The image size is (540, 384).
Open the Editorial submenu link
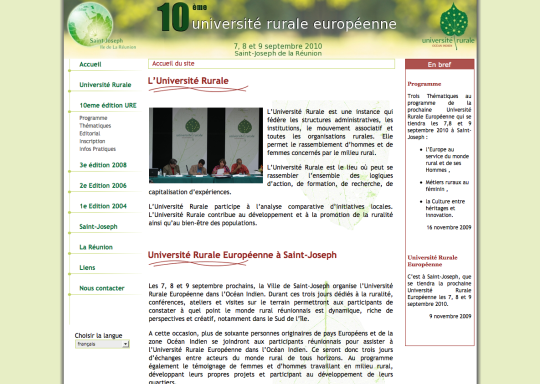coord(90,134)
